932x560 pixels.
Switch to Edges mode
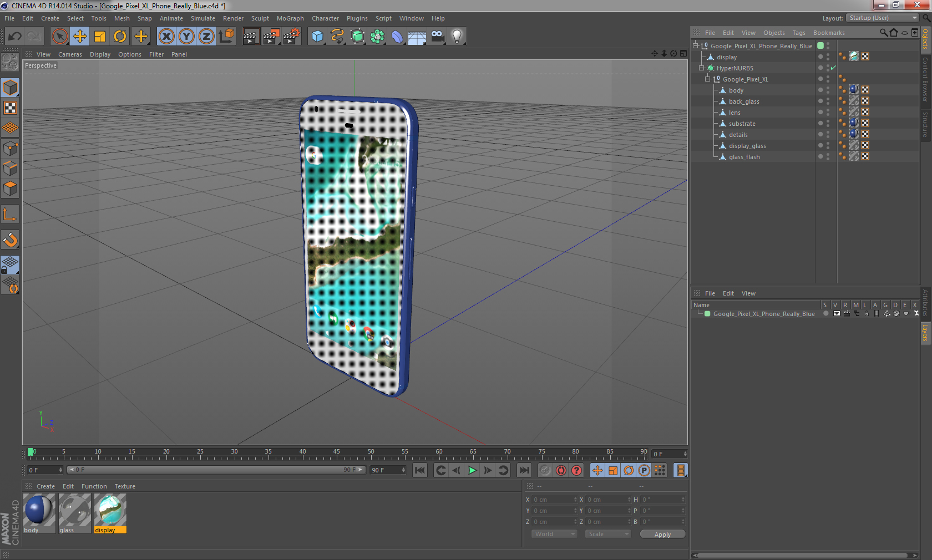tap(11, 169)
